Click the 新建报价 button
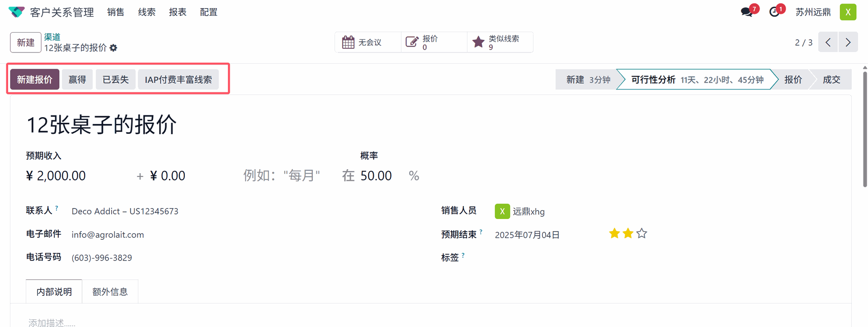868x327 pixels. (x=35, y=80)
